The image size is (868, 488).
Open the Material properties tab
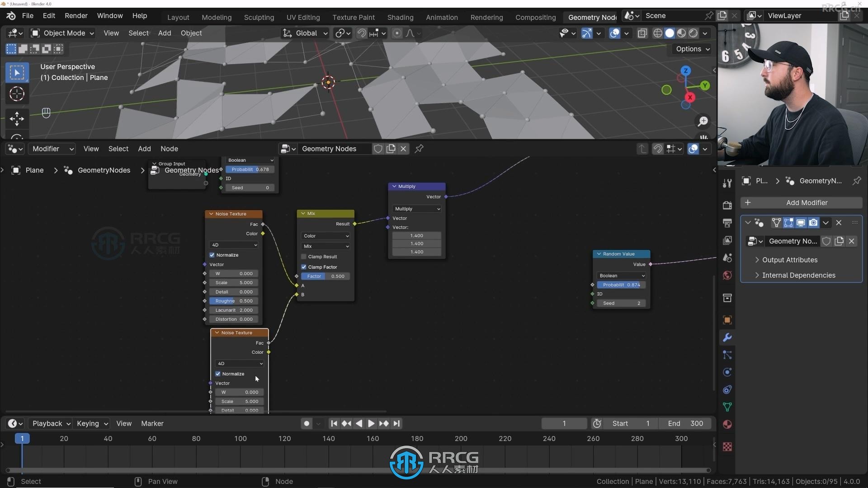(x=727, y=424)
